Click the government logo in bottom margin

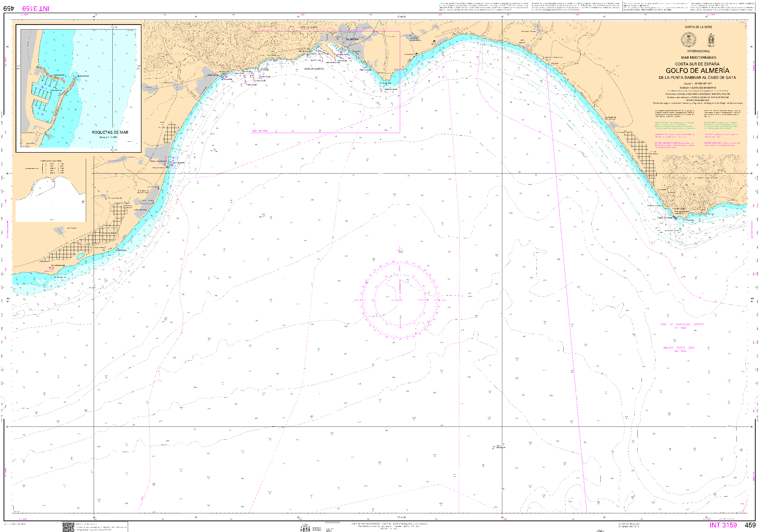(305, 528)
